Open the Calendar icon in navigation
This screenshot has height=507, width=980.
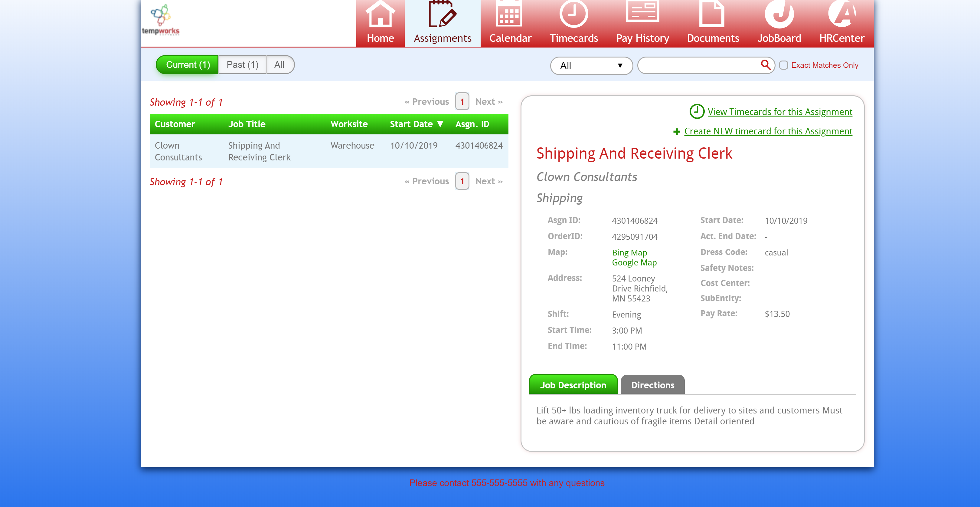click(x=509, y=15)
